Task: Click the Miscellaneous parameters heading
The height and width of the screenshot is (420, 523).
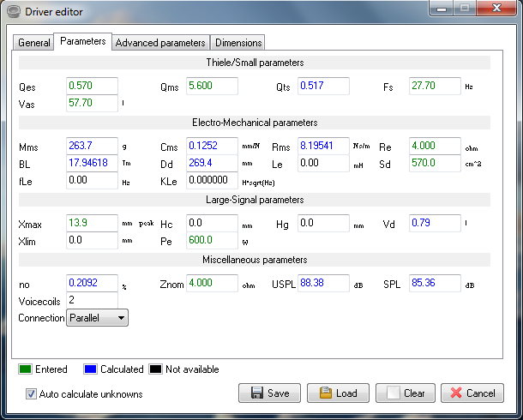Action: tap(255, 260)
